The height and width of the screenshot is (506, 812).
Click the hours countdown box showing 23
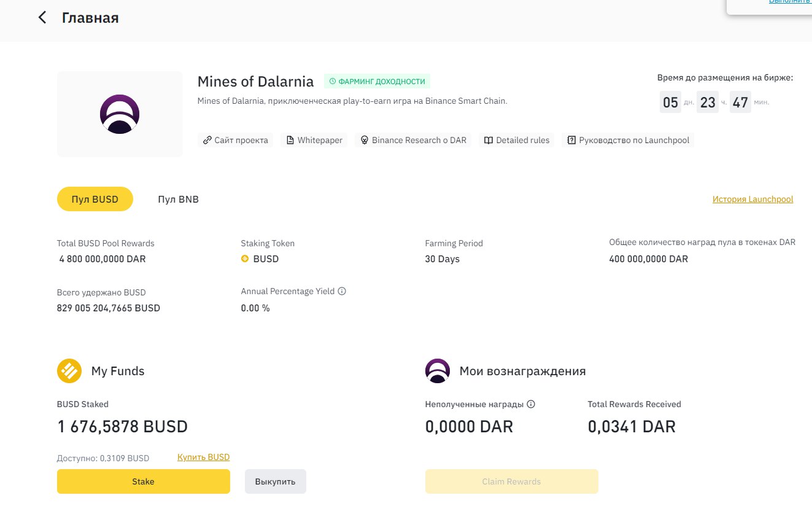click(x=708, y=102)
